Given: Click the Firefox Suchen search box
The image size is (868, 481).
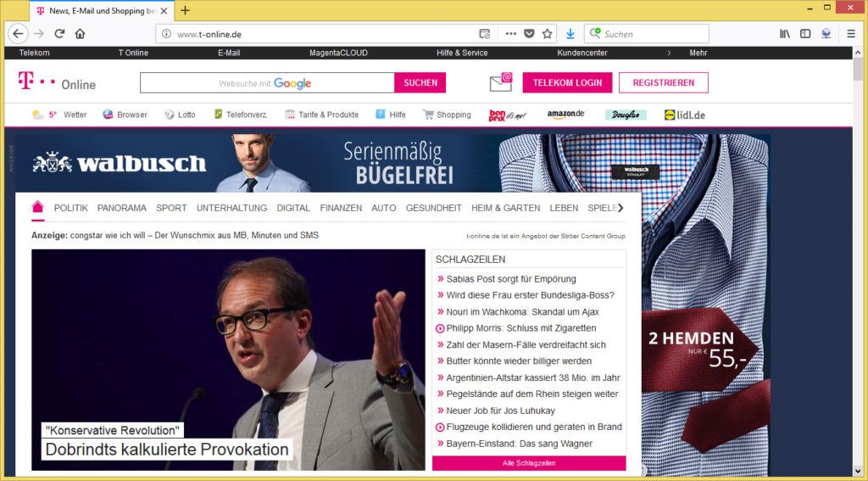Looking at the screenshot, I should click(x=647, y=34).
